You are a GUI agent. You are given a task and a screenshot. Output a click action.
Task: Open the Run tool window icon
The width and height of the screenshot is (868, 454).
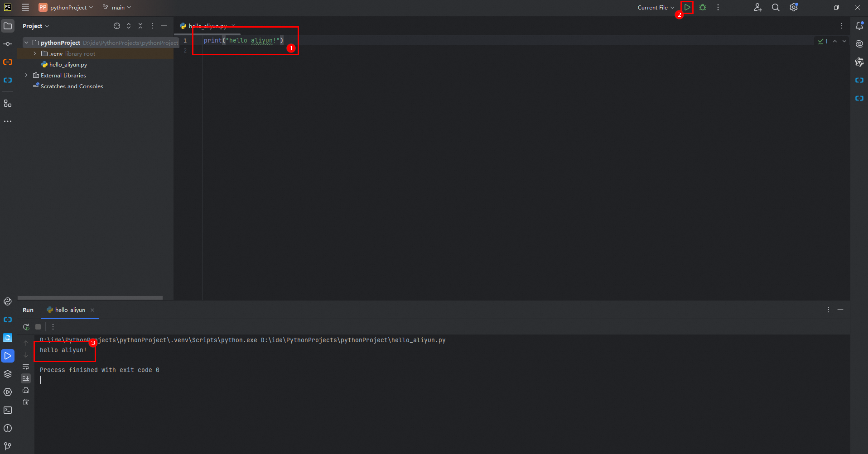coord(8,356)
